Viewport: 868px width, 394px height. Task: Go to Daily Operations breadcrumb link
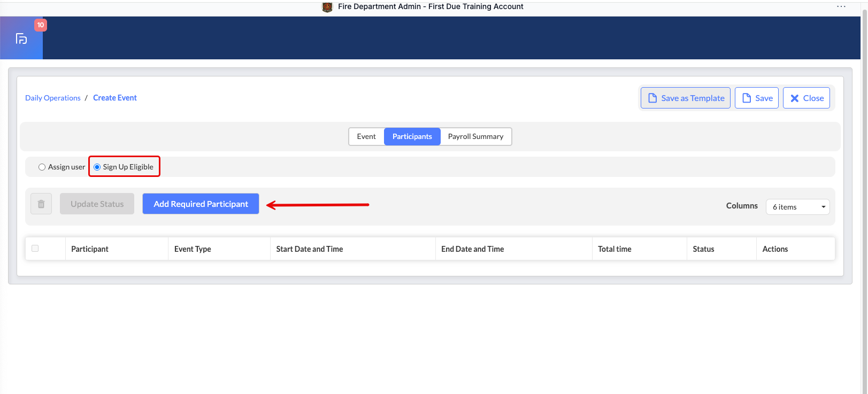(x=53, y=98)
